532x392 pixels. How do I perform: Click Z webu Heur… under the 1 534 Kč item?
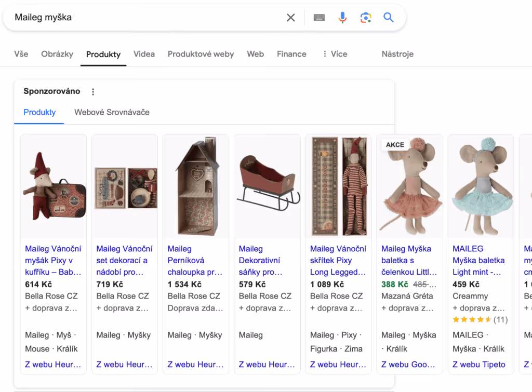(x=195, y=364)
